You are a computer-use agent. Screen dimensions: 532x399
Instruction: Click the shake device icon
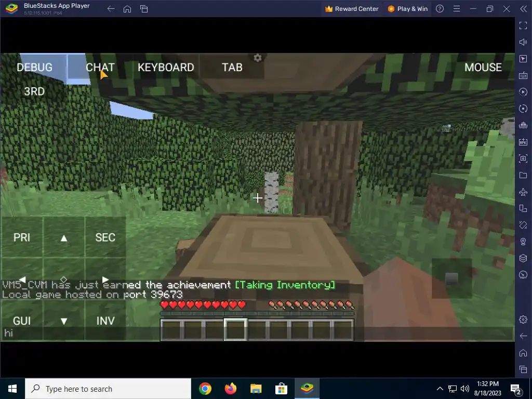(523, 225)
